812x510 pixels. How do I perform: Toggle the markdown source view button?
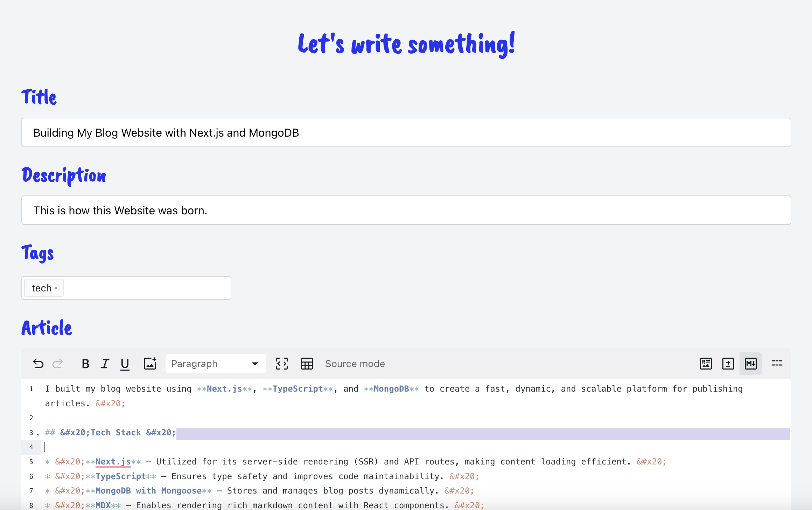point(750,364)
